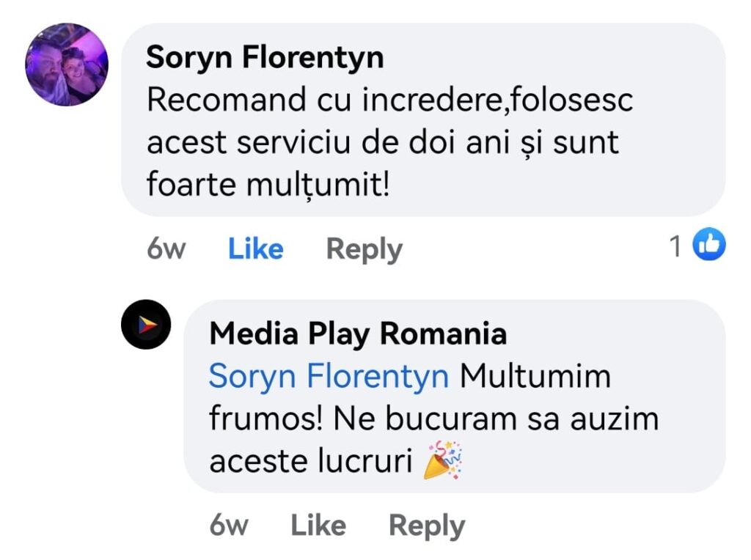Click the Soryn Florentyn commenter name
This screenshot has height=560, width=751.
265,57
